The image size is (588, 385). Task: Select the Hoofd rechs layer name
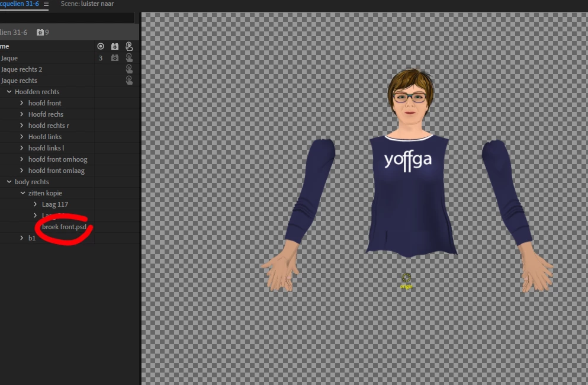coord(46,114)
